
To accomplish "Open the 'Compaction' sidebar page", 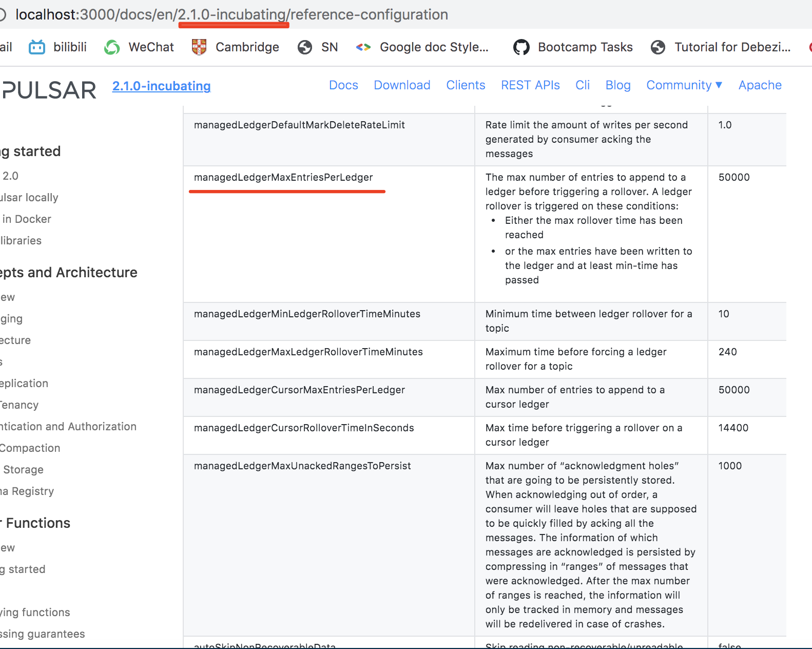I will [x=30, y=448].
